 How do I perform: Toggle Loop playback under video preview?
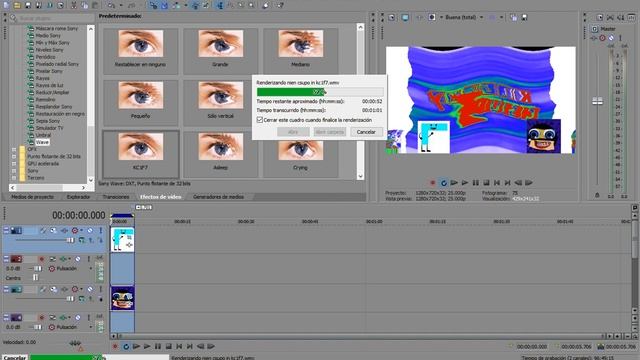coord(444,183)
